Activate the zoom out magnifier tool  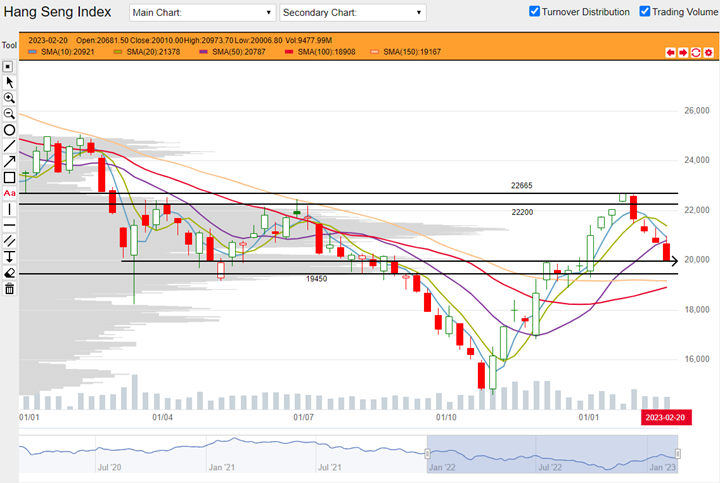tap(9, 113)
